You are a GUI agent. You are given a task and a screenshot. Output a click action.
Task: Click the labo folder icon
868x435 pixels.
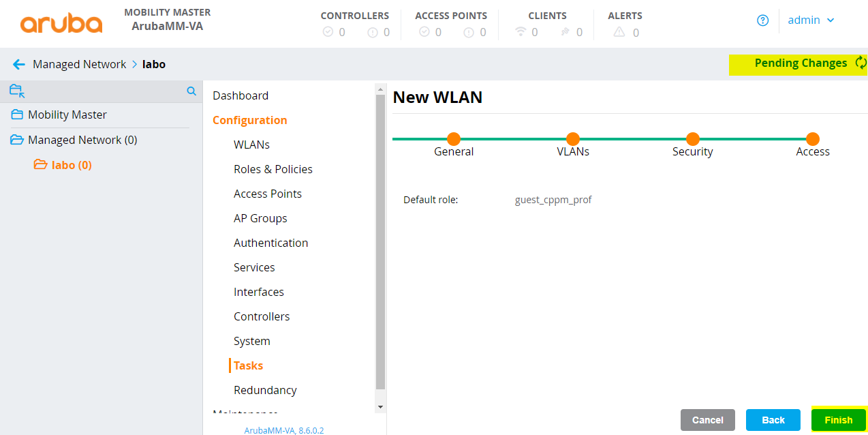click(40, 164)
